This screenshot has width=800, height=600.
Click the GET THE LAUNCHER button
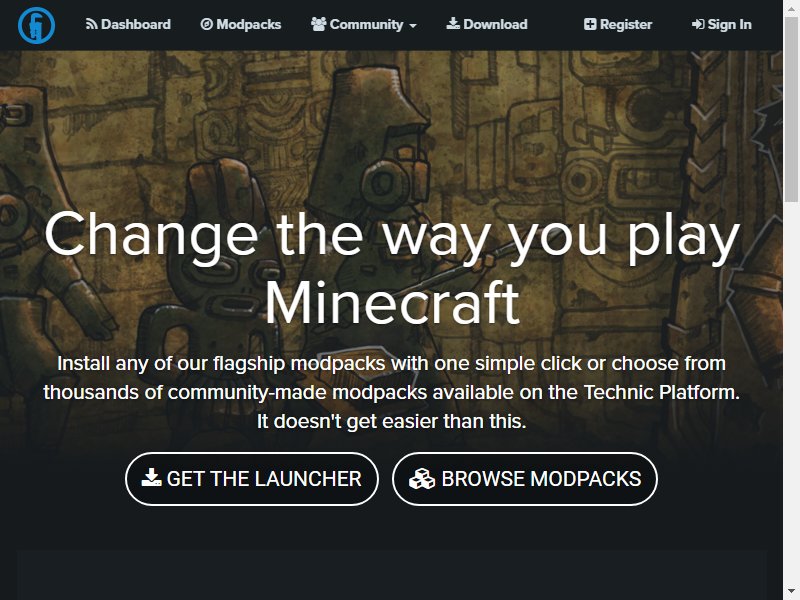252,479
